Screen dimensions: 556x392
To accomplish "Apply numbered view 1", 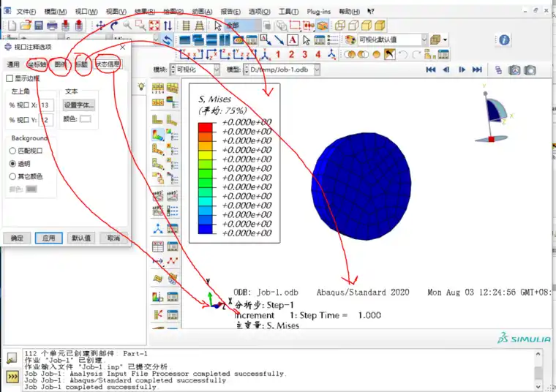I will tap(278, 54).
